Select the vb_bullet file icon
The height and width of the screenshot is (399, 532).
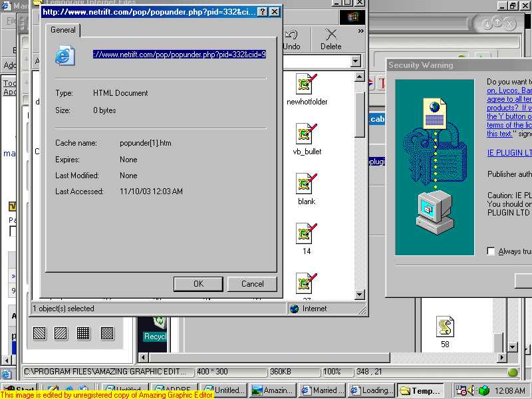point(305,134)
